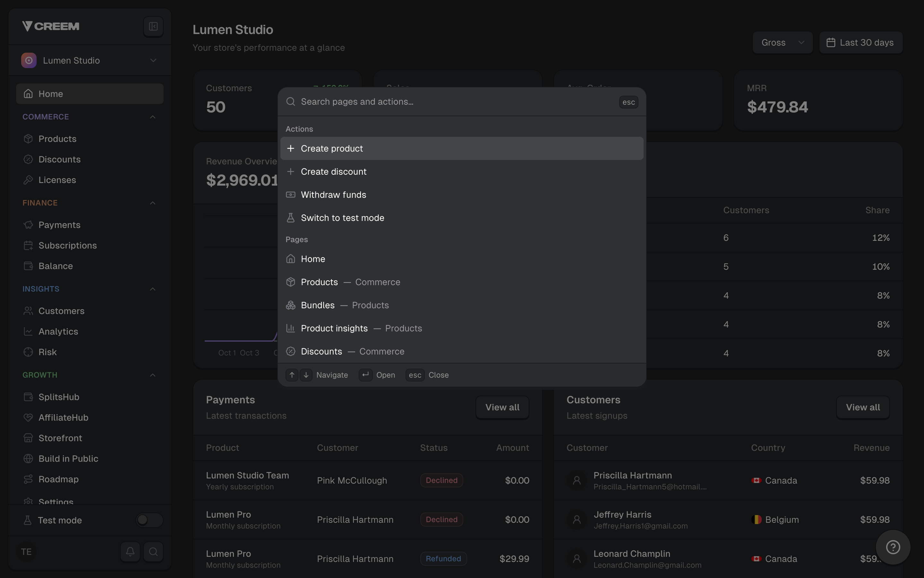Image resolution: width=924 pixels, height=578 pixels.
Task: Click the Build in Public globe icon
Action: coord(28,459)
